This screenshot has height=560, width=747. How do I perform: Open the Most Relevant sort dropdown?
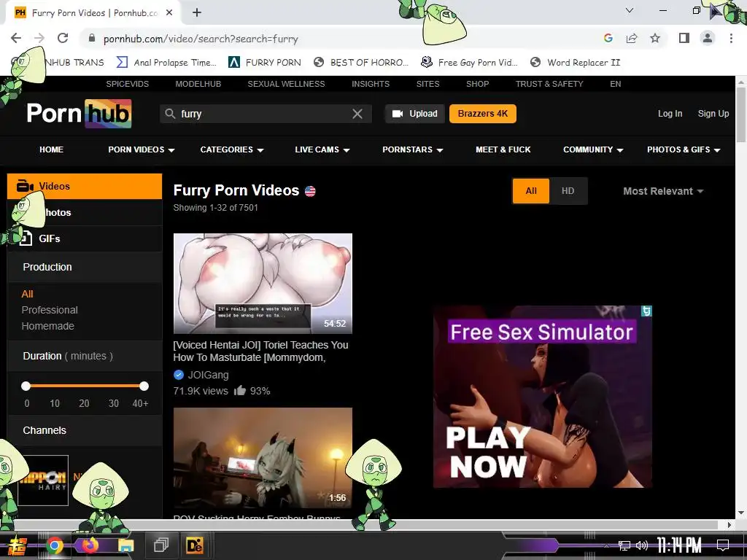tap(663, 191)
